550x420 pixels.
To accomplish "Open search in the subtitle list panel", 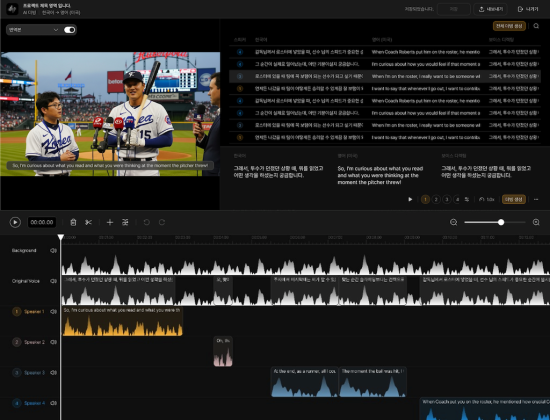I will click(x=536, y=26).
